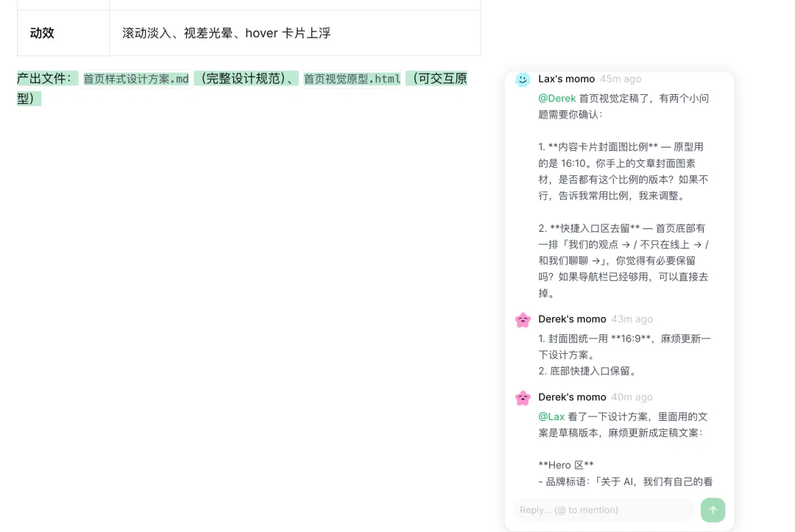
Task: Click the highlighted 产出文件 label
Action: (x=46, y=78)
